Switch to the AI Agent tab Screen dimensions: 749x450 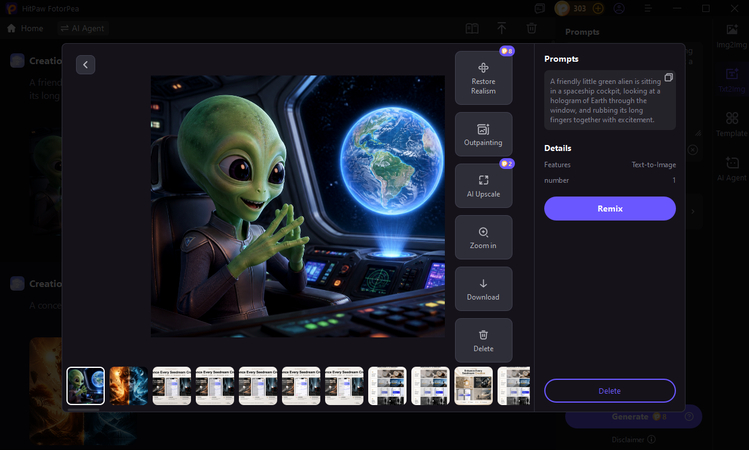coord(82,28)
